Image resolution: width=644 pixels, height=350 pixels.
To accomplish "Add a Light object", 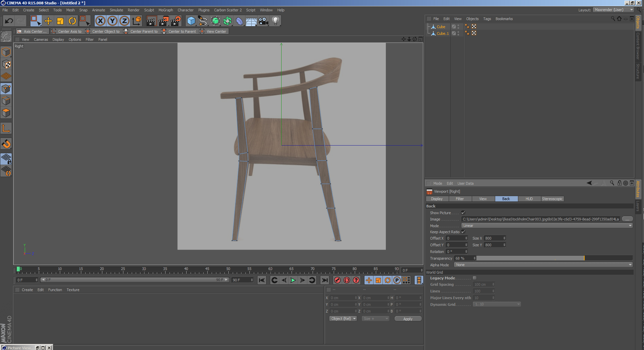I will point(275,21).
